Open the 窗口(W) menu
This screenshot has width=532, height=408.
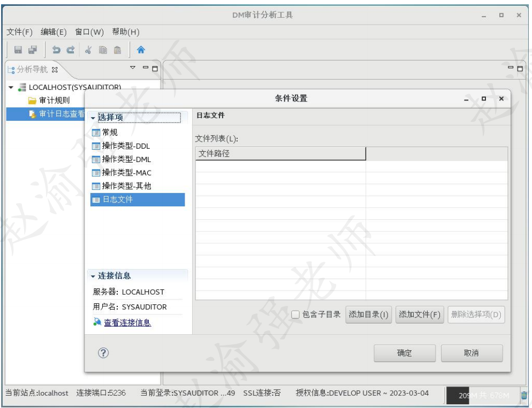(x=89, y=32)
